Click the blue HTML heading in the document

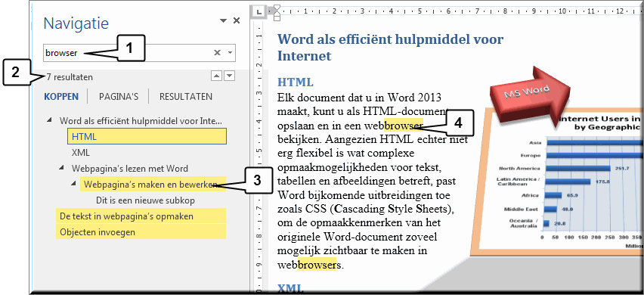click(x=296, y=82)
